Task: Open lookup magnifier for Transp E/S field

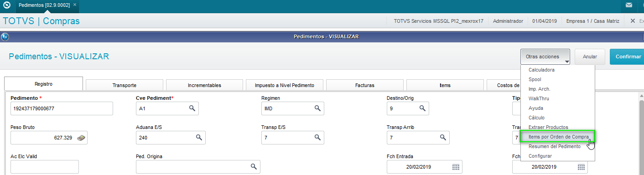Action: click(317, 137)
